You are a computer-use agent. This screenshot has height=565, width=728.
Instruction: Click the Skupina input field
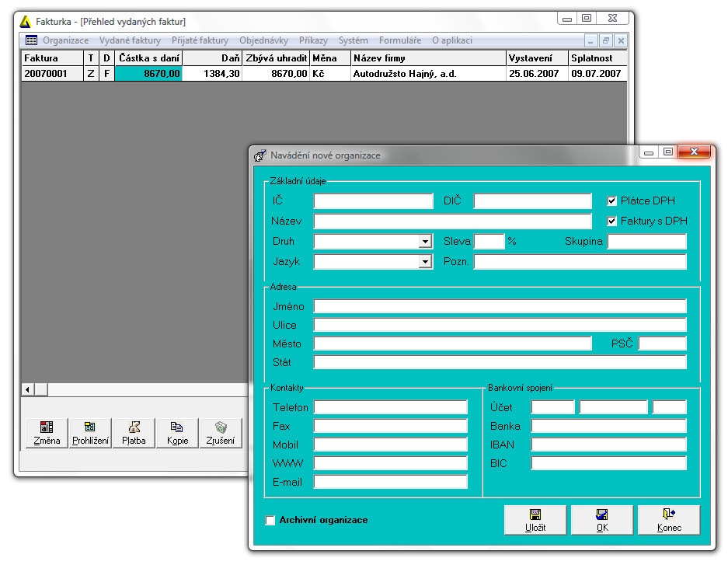tap(646, 242)
